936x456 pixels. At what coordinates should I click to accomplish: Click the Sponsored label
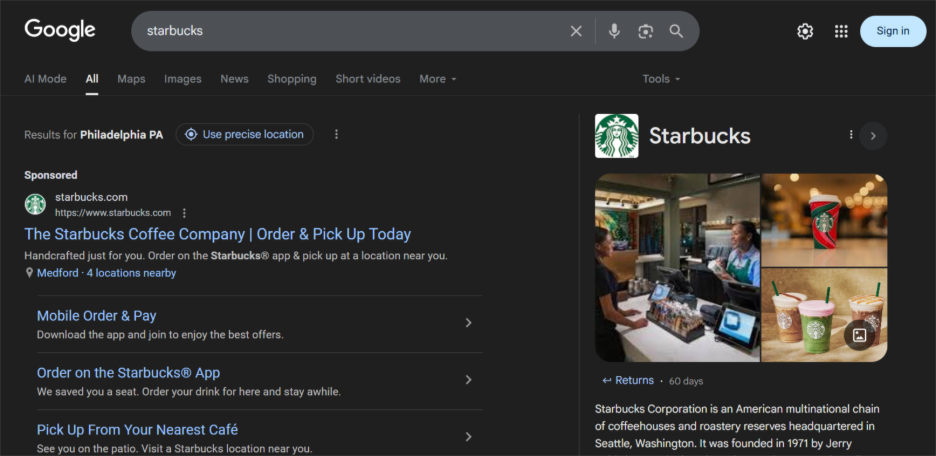pos(51,175)
